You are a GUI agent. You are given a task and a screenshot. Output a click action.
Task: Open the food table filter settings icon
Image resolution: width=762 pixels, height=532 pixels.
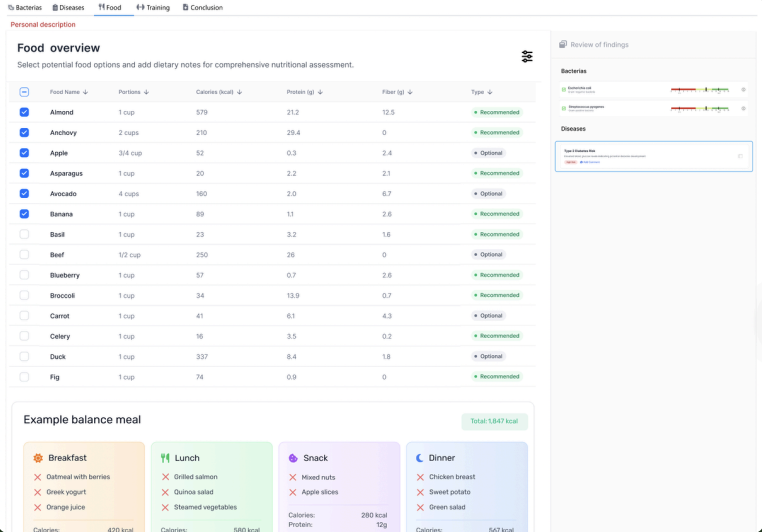coord(527,57)
